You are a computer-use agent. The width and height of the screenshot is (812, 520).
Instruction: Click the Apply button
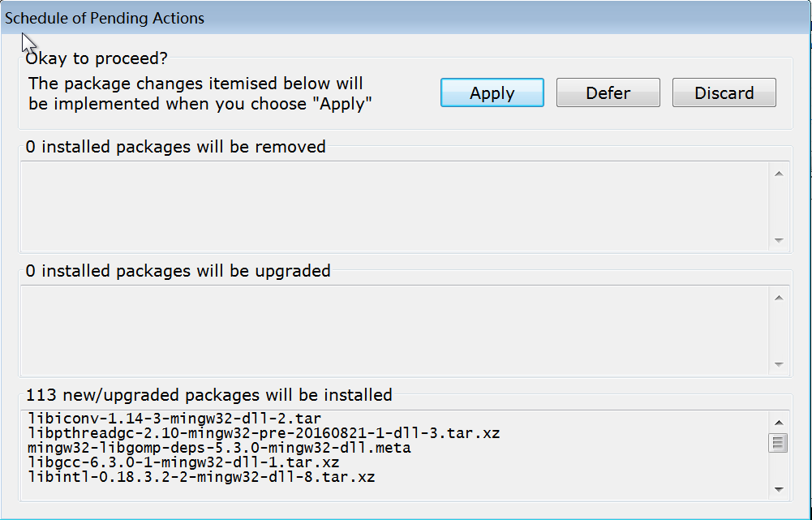(x=492, y=92)
